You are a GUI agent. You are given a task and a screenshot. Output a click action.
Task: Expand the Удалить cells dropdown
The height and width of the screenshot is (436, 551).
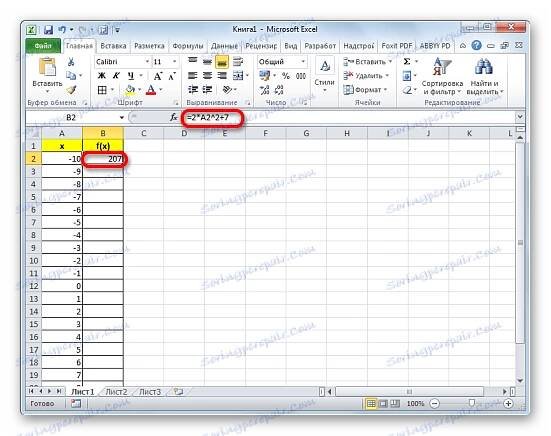pyautogui.click(x=387, y=76)
